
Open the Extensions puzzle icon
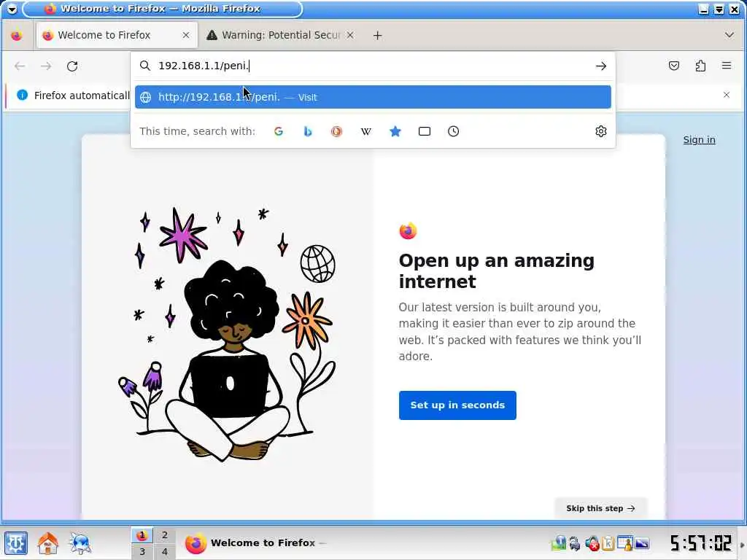coord(700,66)
